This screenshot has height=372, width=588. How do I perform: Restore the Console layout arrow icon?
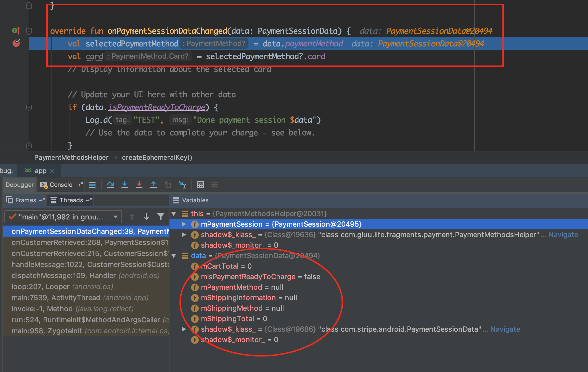(x=80, y=185)
